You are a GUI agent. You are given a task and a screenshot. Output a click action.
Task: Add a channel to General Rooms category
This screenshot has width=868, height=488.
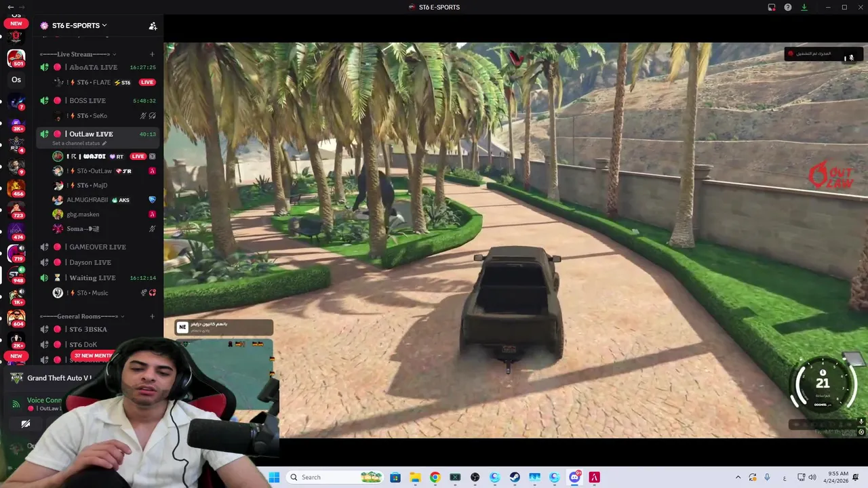tap(152, 317)
